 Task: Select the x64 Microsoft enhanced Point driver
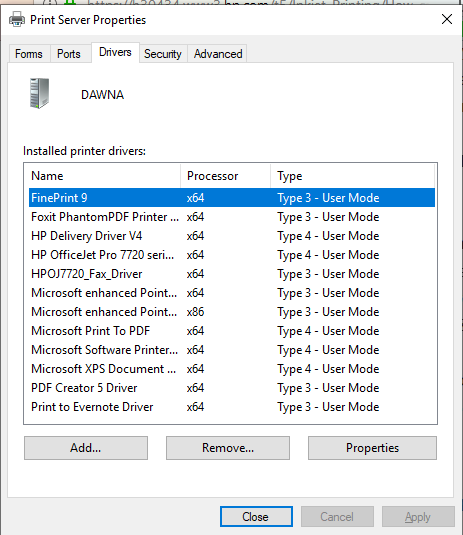pos(232,293)
